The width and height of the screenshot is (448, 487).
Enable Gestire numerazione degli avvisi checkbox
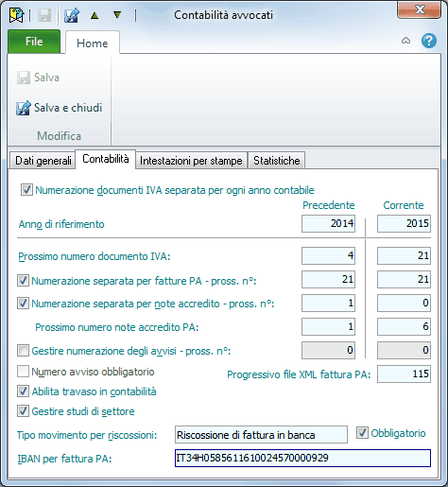click(23, 351)
